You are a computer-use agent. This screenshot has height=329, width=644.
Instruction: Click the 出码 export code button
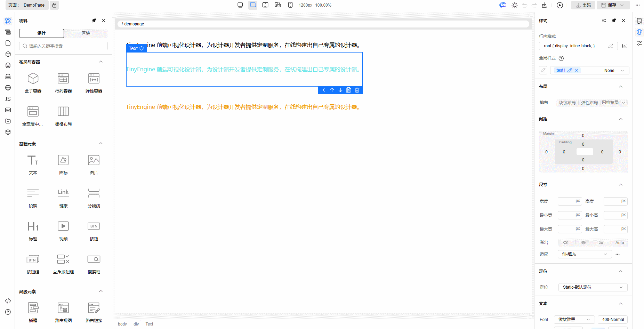point(583,5)
